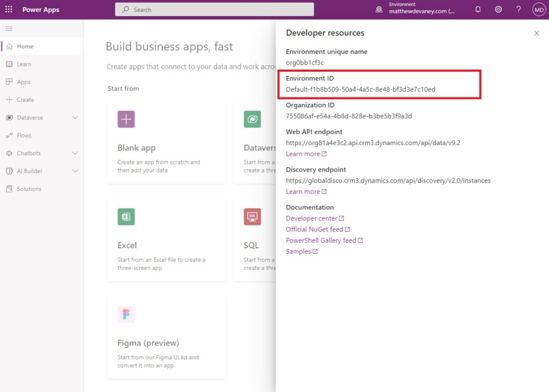Click the help question mark icon

pyautogui.click(x=518, y=10)
